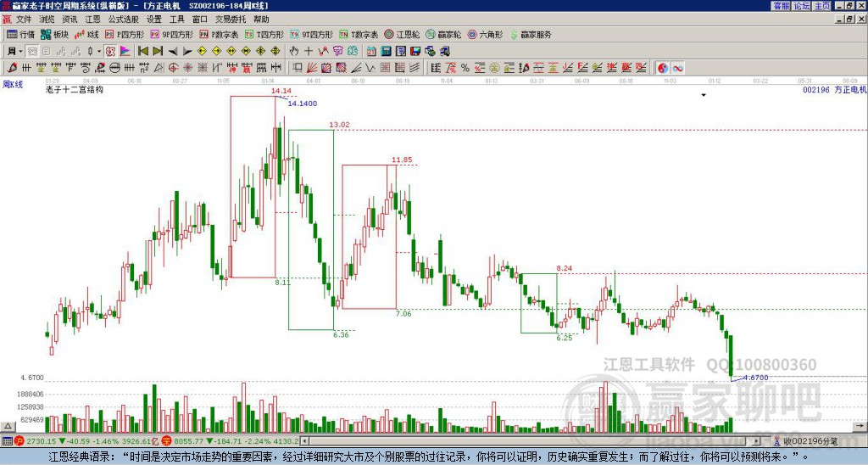Open the 9P四方形 tool

pyautogui.click(x=171, y=34)
